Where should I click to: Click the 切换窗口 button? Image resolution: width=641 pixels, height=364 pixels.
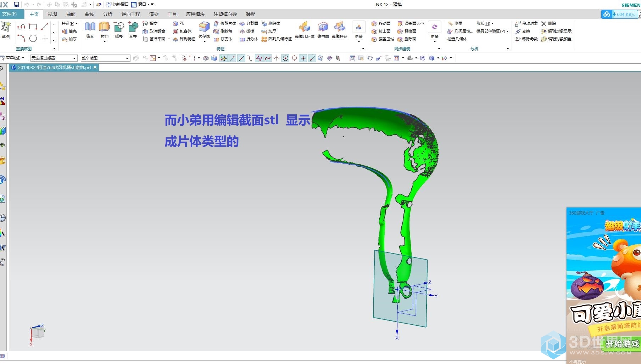[117, 4]
